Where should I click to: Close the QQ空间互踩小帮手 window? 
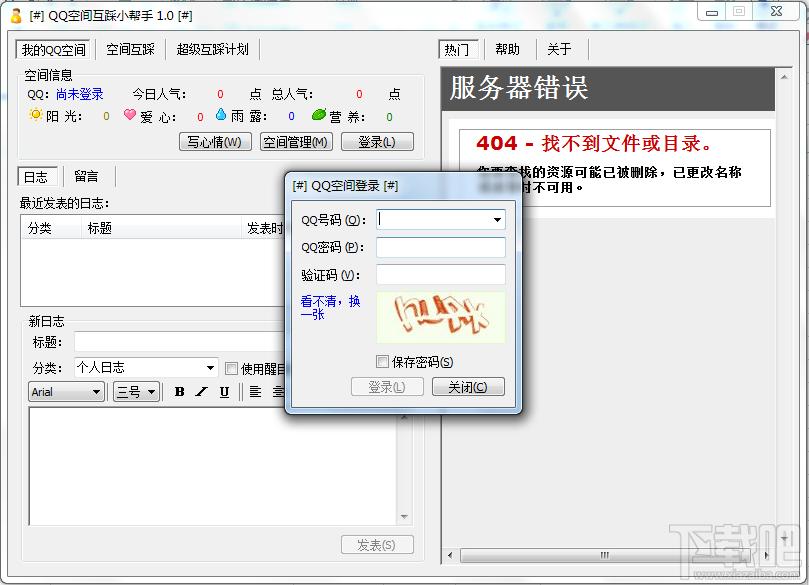pyautogui.click(x=776, y=12)
